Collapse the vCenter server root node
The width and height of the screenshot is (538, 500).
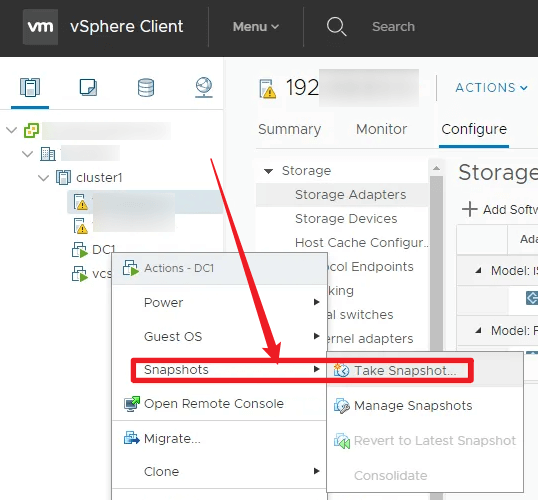12,130
